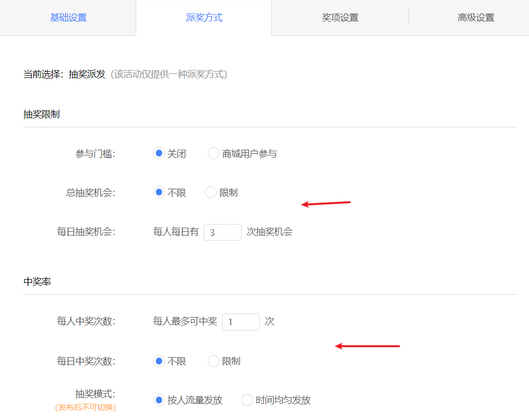Click the 当前选择 抽奖派发 label

[56, 74]
